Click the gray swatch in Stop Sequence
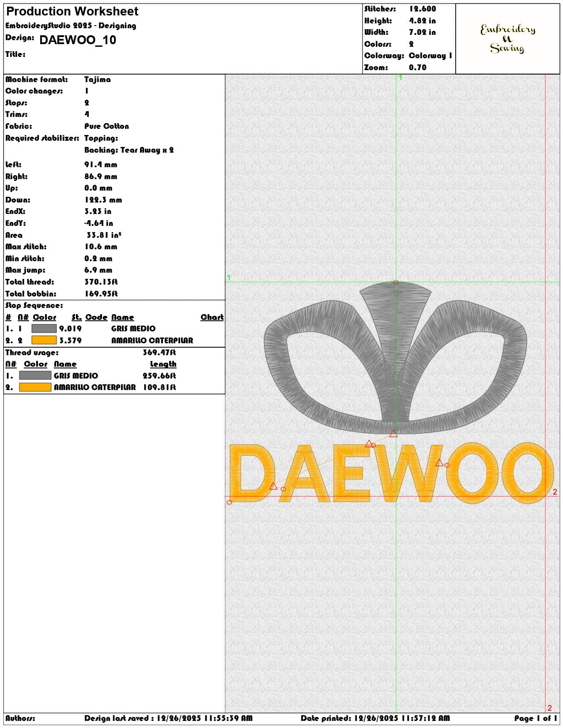 coord(44,329)
